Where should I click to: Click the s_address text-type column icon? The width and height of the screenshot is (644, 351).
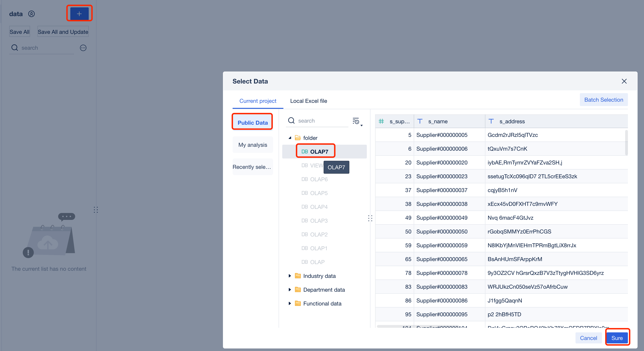coord(491,121)
